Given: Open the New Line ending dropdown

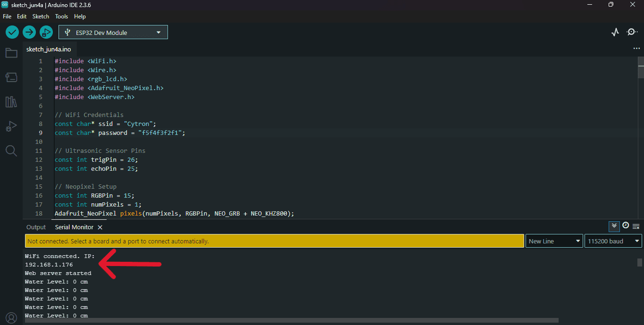Looking at the screenshot, I should point(554,241).
